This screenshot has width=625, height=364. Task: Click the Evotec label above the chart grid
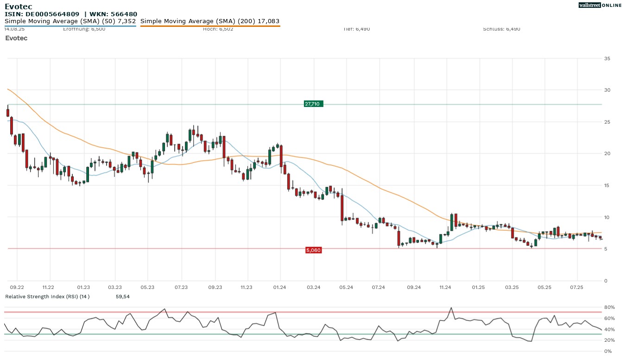click(x=16, y=38)
